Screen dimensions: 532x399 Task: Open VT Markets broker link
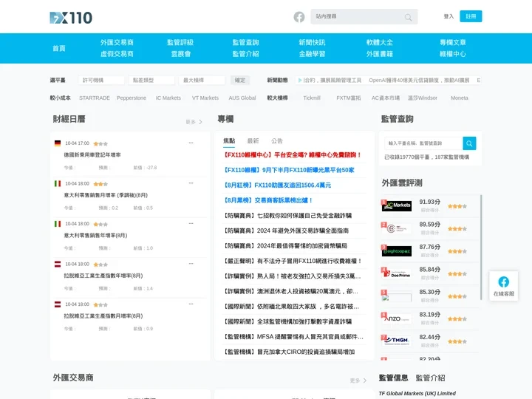205,98
